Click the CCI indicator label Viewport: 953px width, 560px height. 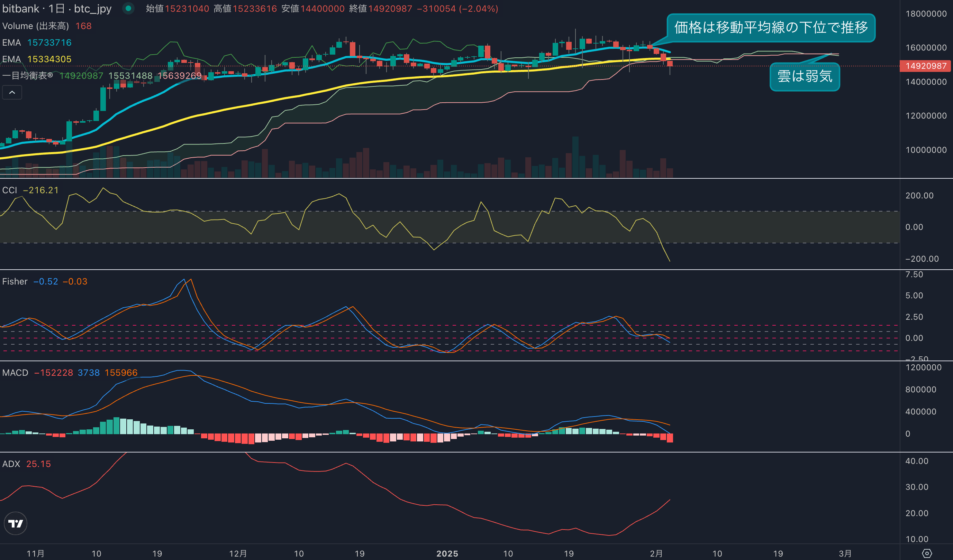10,190
